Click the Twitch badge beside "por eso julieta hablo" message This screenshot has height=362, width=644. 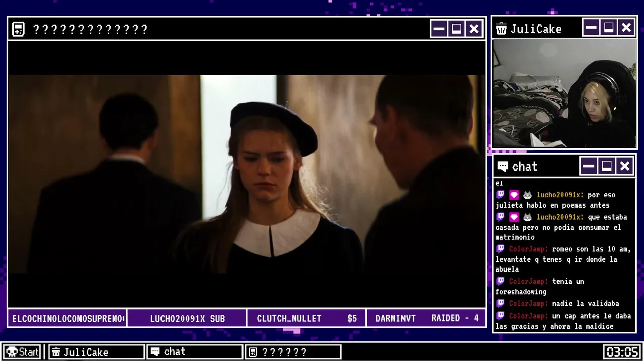click(500, 195)
